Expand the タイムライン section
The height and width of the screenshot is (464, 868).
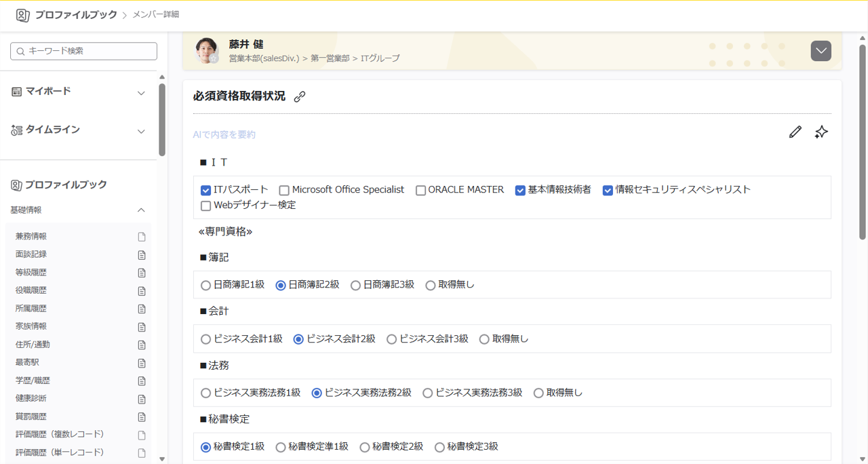[x=141, y=131]
